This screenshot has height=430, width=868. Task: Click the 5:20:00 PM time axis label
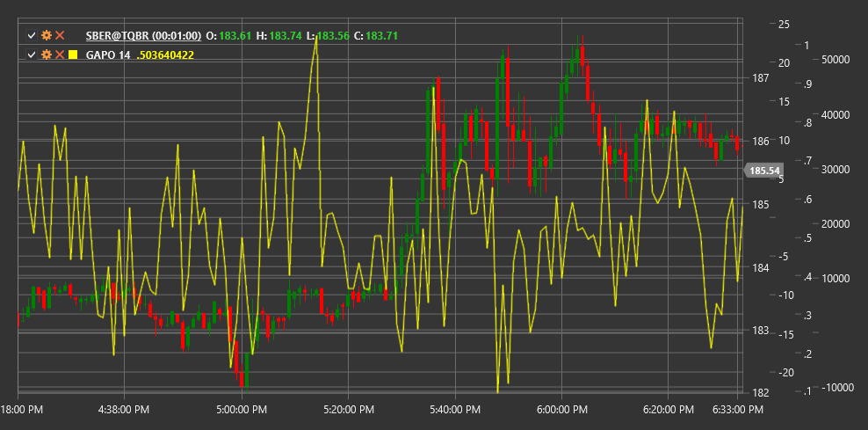348,410
